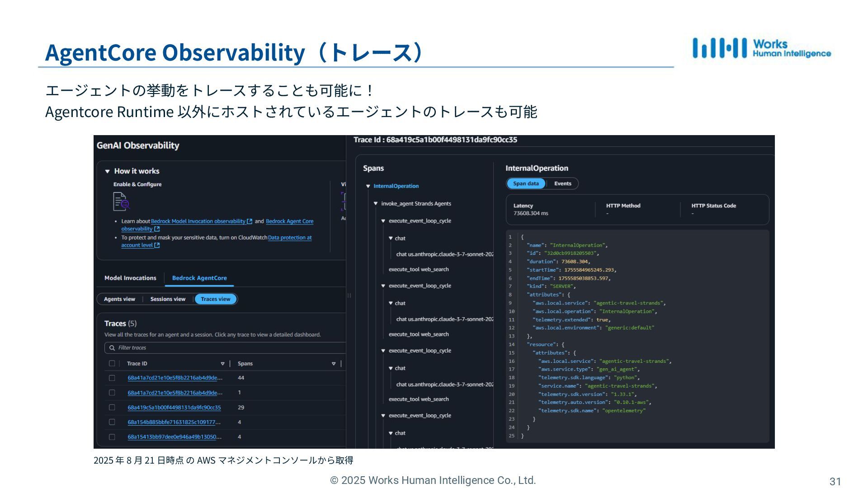Collapse the How it works section
Viewport: 868px width, 488px height.
coord(108,171)
